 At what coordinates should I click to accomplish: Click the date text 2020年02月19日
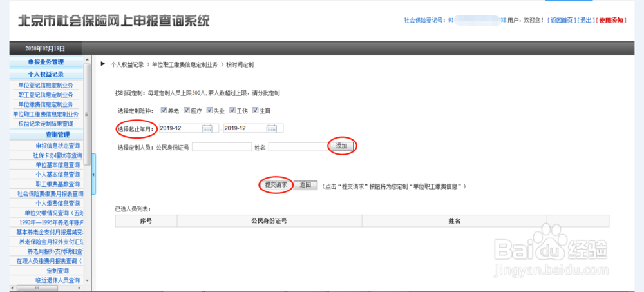(x=45, y=48)
